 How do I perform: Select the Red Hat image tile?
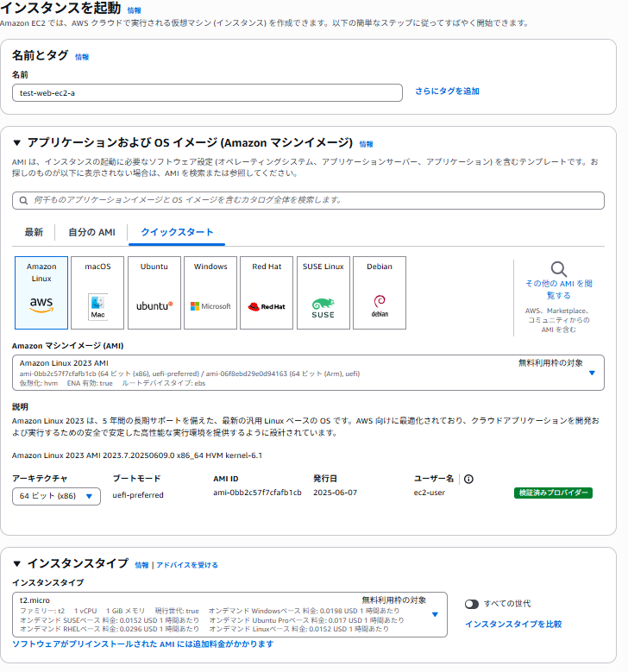click(x=267, y=292)
